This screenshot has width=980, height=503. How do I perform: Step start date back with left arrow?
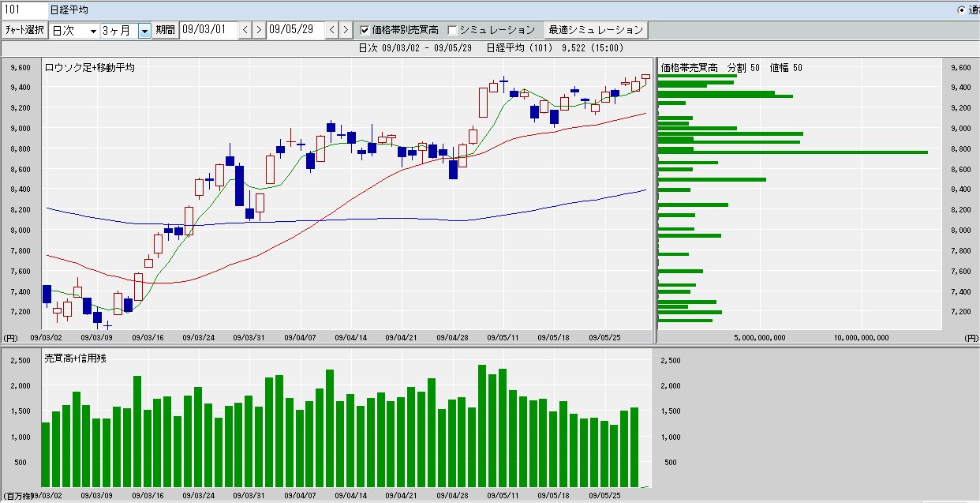click(x=245, y=30)
